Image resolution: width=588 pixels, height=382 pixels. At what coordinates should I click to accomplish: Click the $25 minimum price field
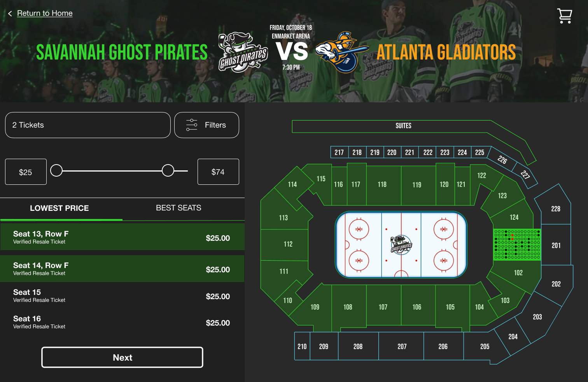coord(26,172)
